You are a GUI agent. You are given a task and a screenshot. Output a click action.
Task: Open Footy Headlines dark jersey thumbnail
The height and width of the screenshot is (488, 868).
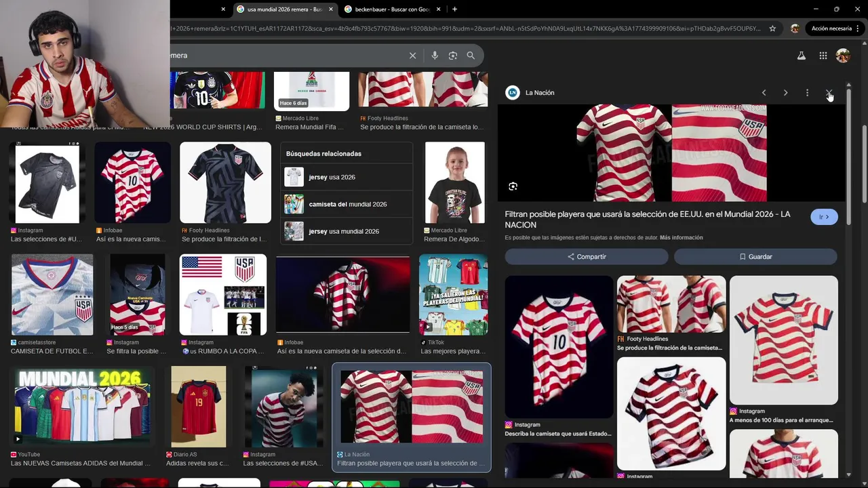(x=225, y=182)
